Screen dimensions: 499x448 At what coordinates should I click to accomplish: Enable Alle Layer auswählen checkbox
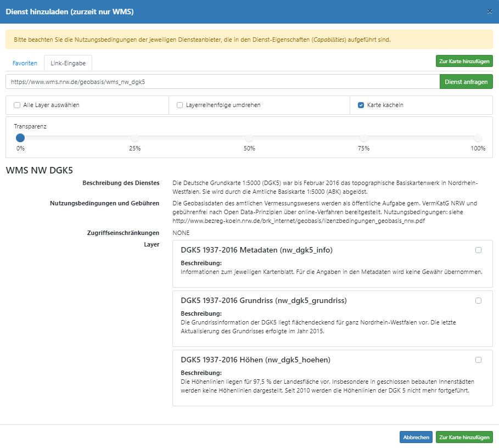17,105
